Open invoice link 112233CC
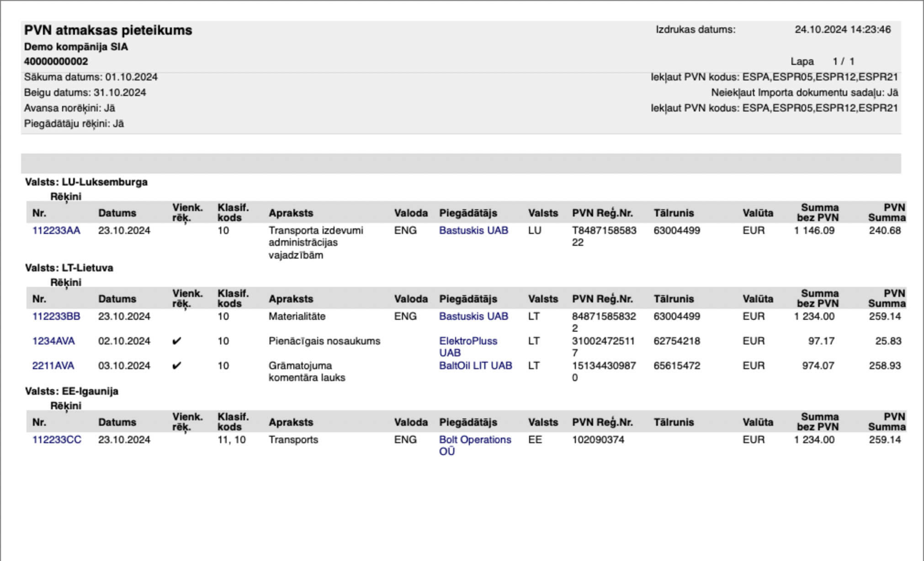Image resolution: width=924 pixels, height=561 pixels. coord(57,440)
